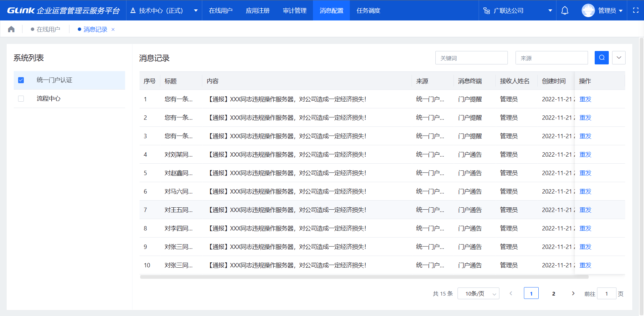The width and height of the screenshot is (644, 316).
Task: Go to previous page arrow
Action: 511,293
